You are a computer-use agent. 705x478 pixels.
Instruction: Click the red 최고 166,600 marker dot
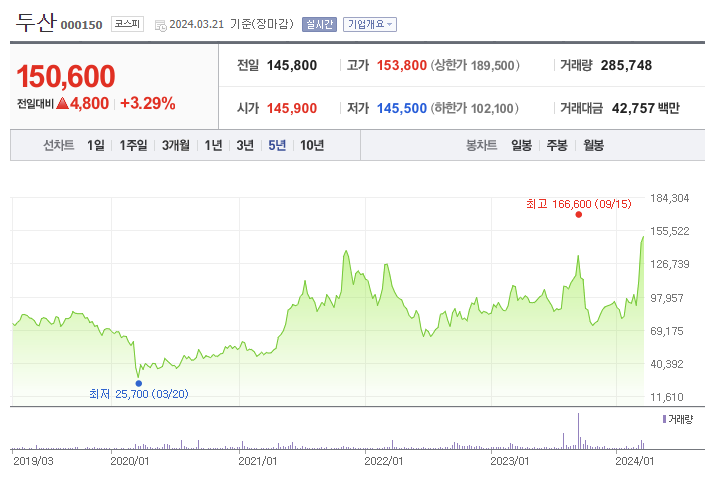tap(579, 214)
